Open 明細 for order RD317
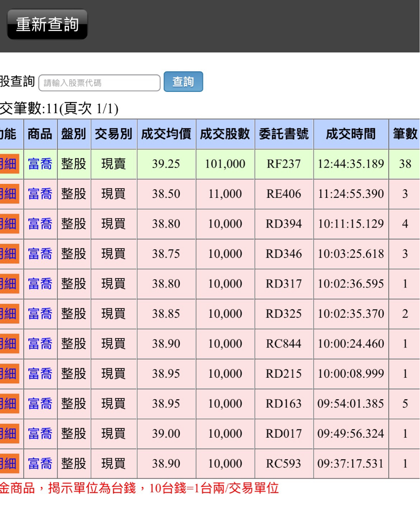 coord(9,284)
